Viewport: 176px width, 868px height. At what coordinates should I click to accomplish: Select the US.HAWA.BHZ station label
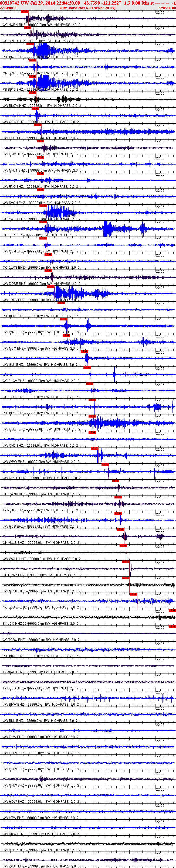(14, 575)
